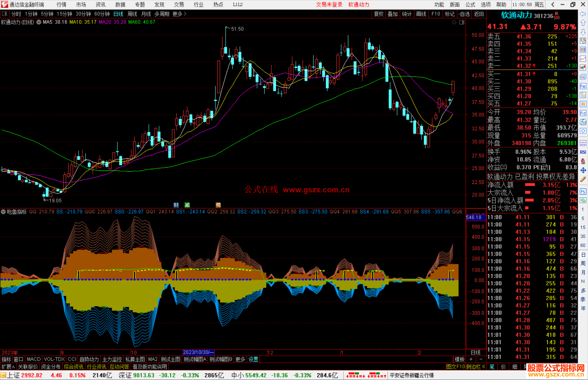Toggle the MA settings circle beside 软通动力(日线)
This screenshot has width=588, height=380.
[39, 22]
